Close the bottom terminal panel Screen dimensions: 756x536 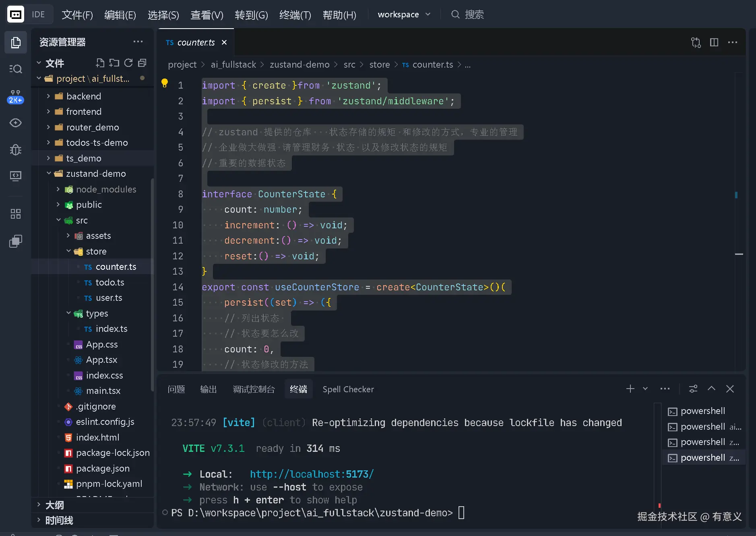point(730,389)
